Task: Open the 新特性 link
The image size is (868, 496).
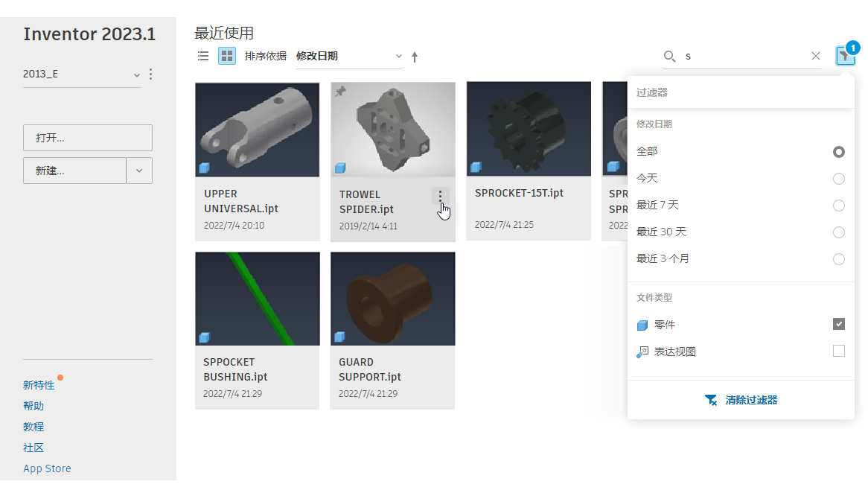Action: coord(39,385)
